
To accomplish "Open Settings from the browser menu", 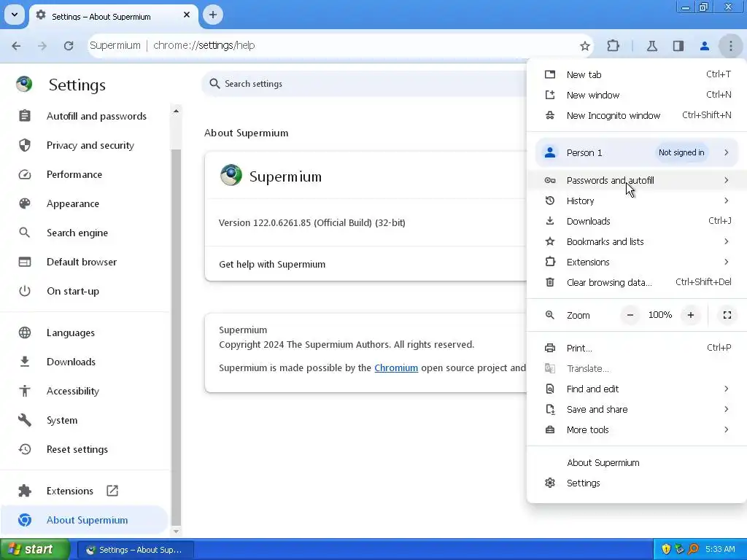I will point(637,483).
